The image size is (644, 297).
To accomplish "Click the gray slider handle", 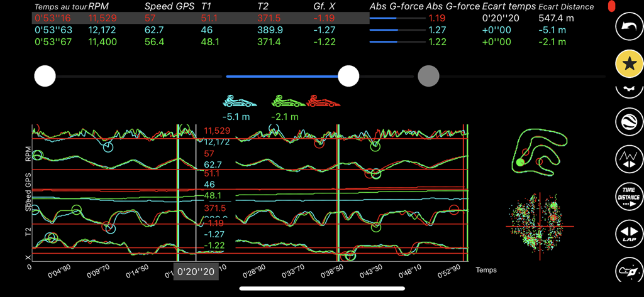I will point(428,77).
